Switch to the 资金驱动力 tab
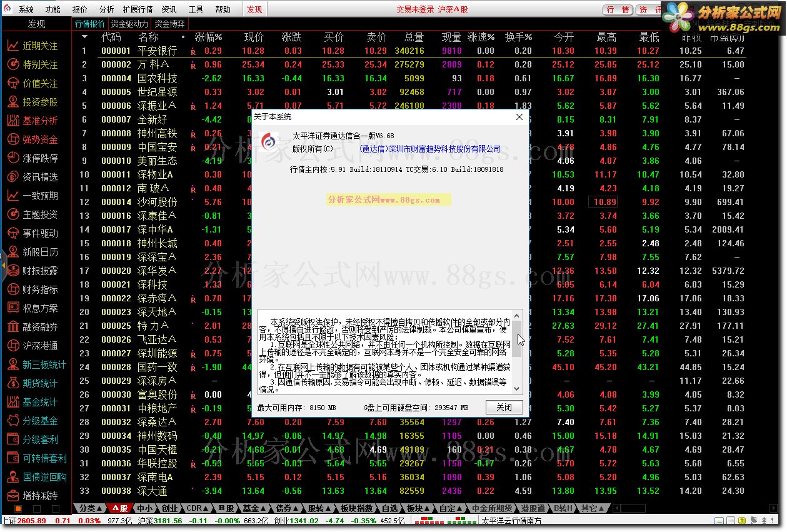Screen dimensions: 787x532 tap(130, 24)
